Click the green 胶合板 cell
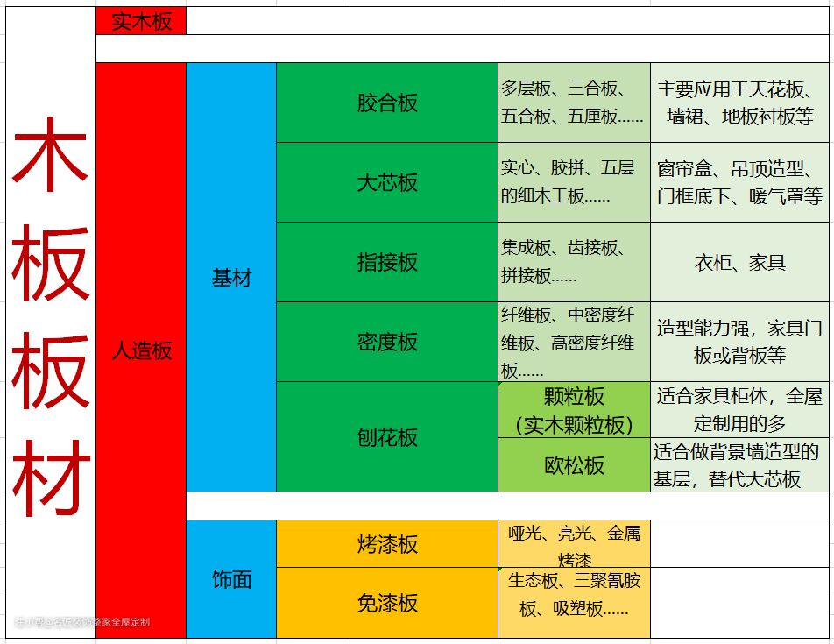Viewport: 834px width, 644px height. pyautogui.click(x=387, y=103)
